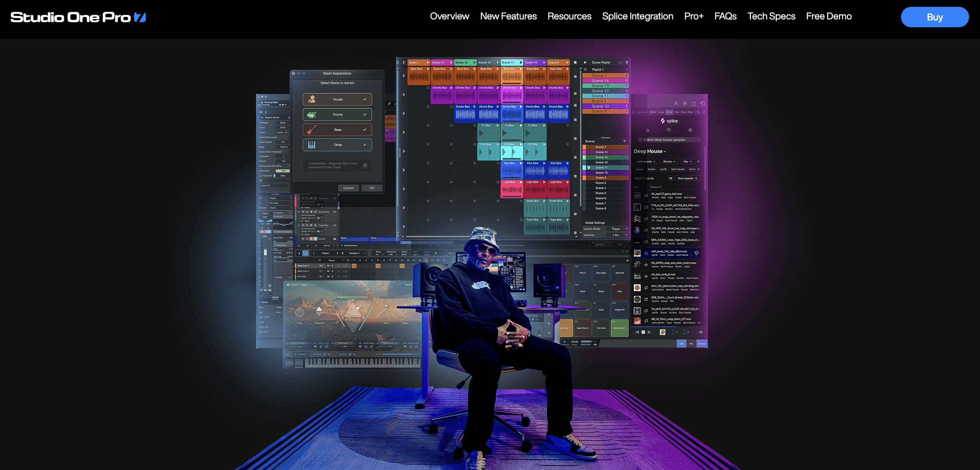This screenshot has height=470, width=980.
Task: Select the Other stem keyboard icon
Action: click(x=312, y=145)
